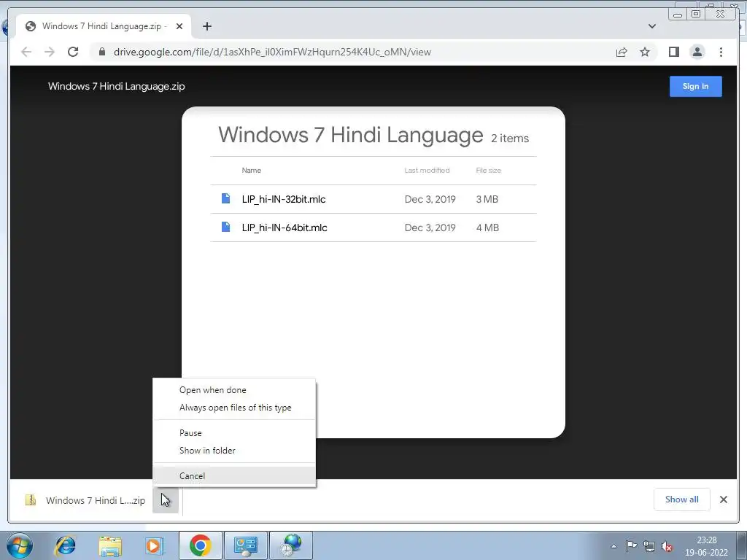Toggle the download item options arrow

point(166,500)
